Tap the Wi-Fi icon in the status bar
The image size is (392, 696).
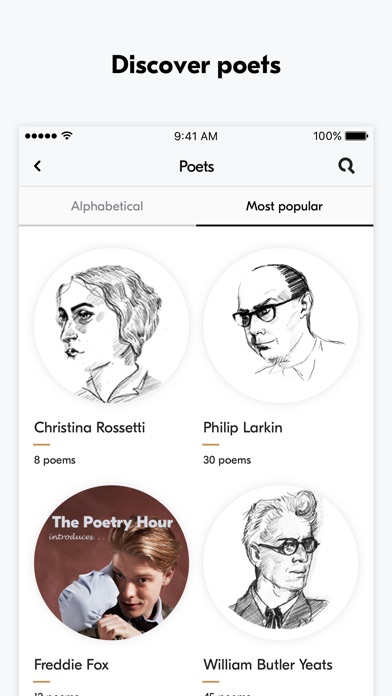(67, 135)
